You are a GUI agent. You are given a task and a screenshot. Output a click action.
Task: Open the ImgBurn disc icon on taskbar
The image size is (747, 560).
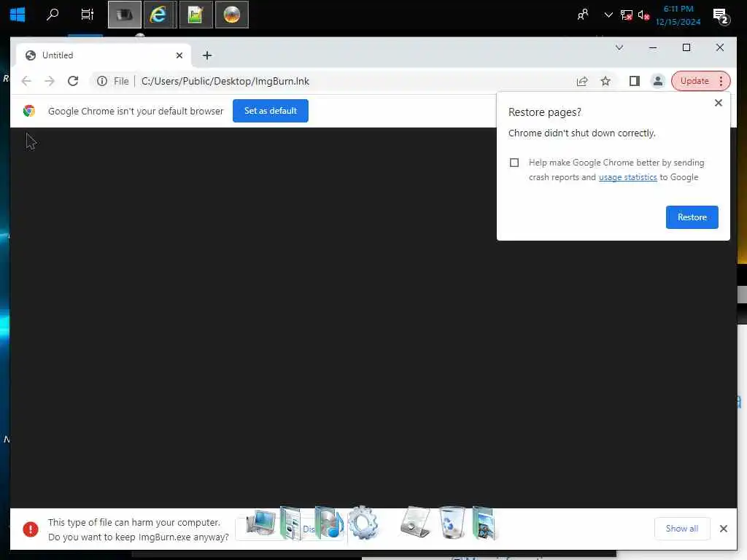(x=231, y=15)
